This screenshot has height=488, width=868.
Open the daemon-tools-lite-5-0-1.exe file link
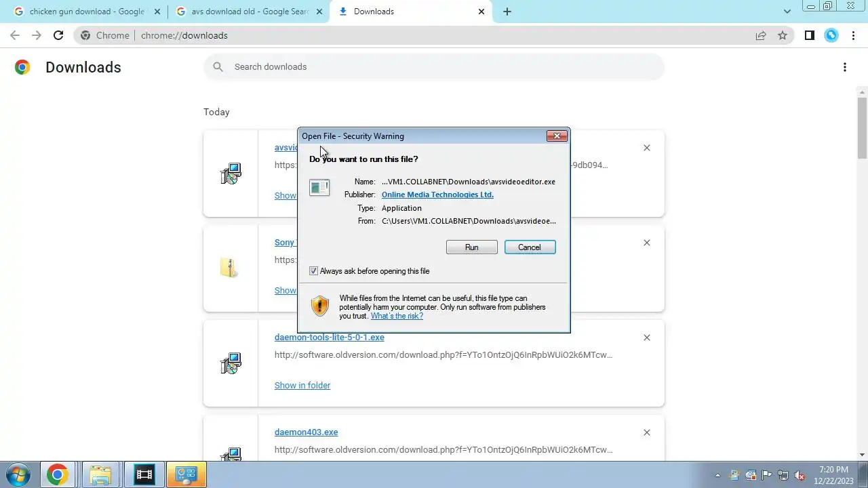(x=329, y=337)
